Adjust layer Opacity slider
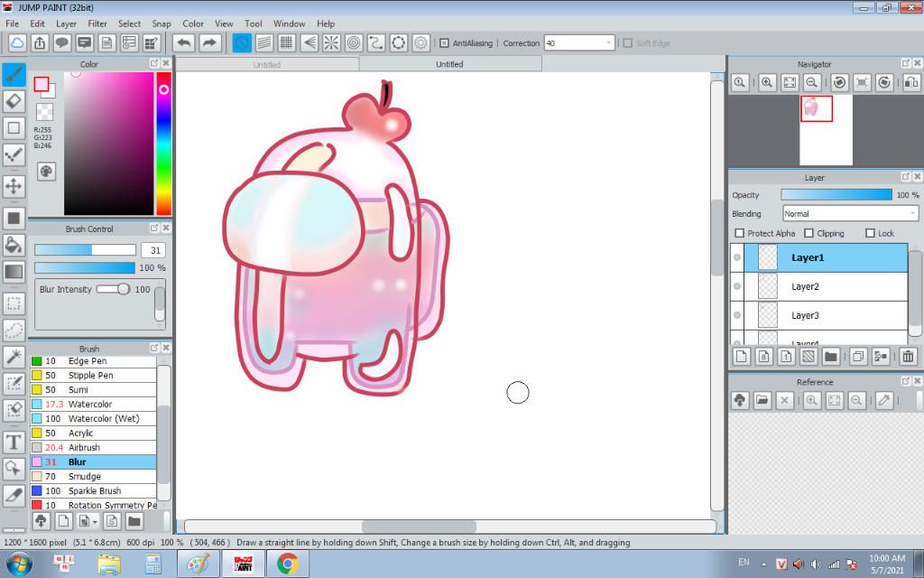The width and height of the screenshot is (924, 578). pos(836,195)
